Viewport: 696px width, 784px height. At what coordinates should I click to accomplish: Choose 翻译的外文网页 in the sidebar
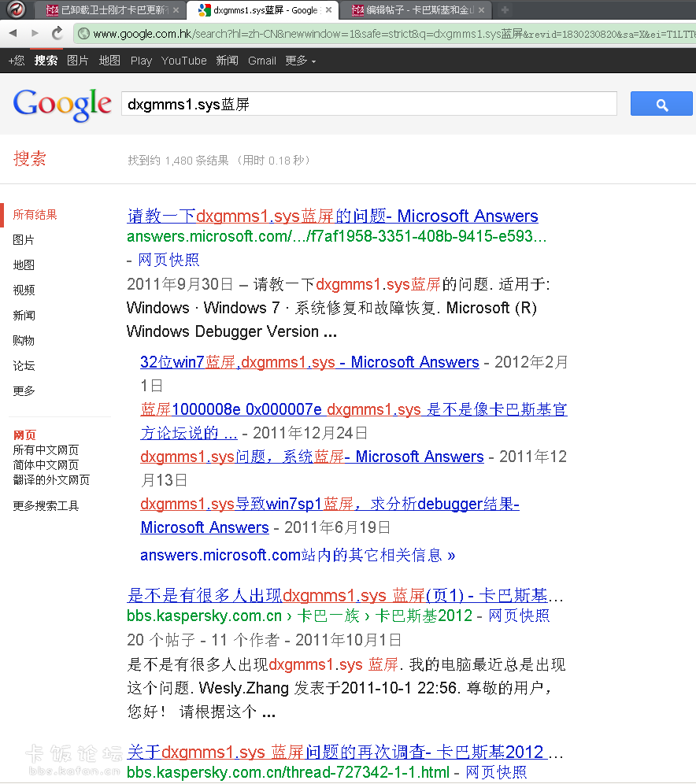[x=51, y=480]
